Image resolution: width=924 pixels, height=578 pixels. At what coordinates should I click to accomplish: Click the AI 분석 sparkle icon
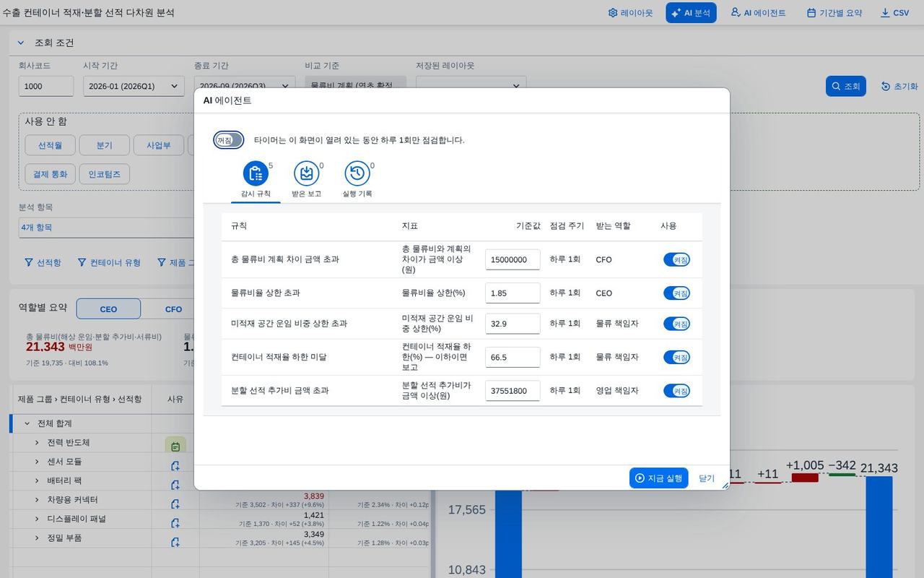(x=676, y=13)
